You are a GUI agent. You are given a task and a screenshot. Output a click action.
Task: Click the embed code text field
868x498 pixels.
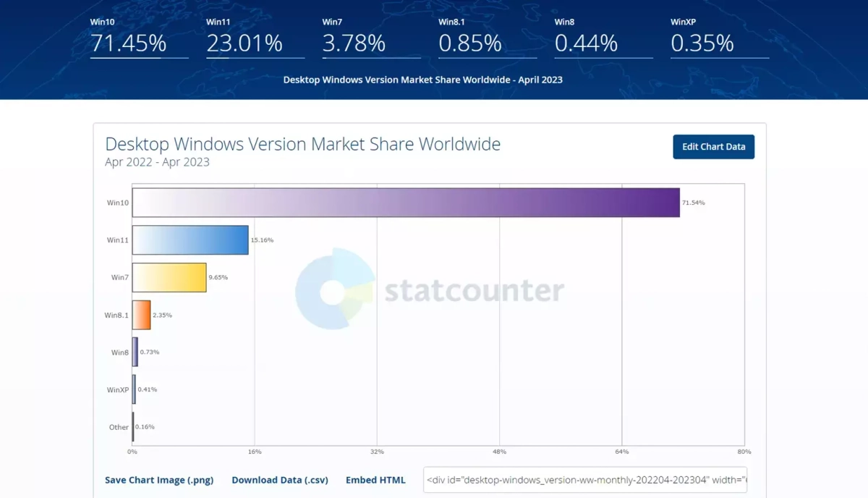pos(586,480)
